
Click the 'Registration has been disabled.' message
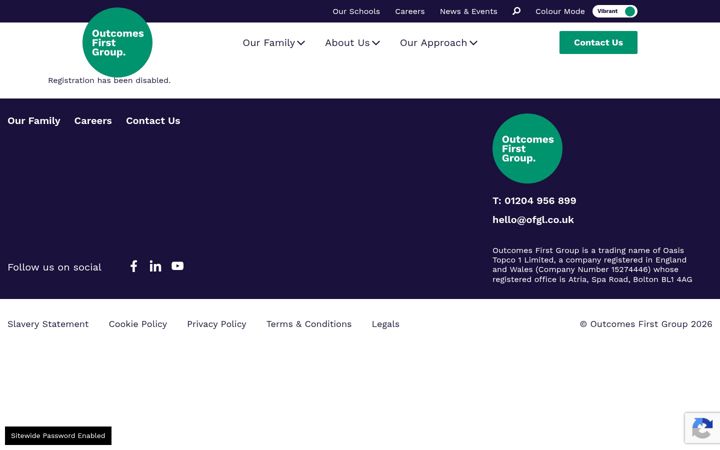pyautogui.click(x=109, y=80)
